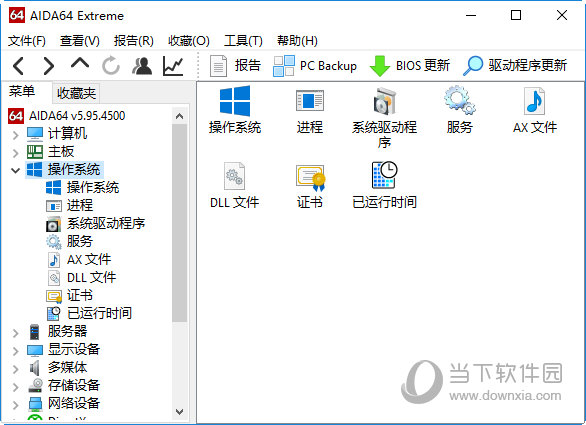
Task: Minimize the AIDA64 Extreme window
Action: pyautogui.click(x=471, y=16)
